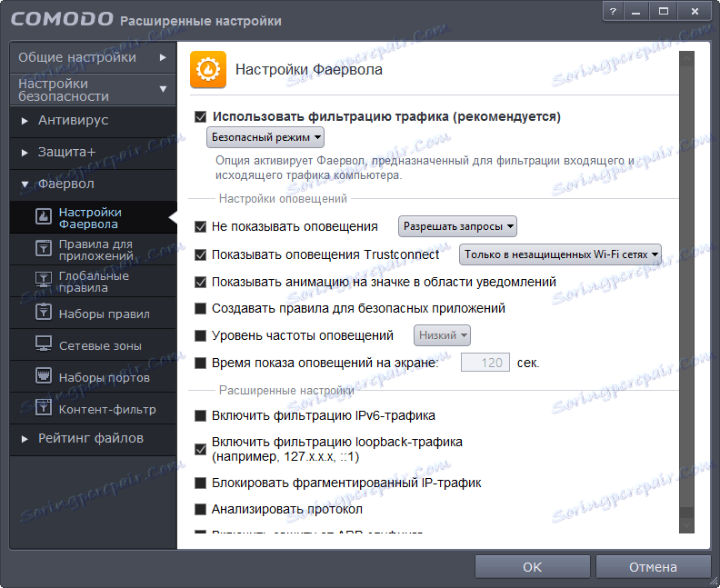Toggle loopback traffic filtering checkbox

pos(200,449)
